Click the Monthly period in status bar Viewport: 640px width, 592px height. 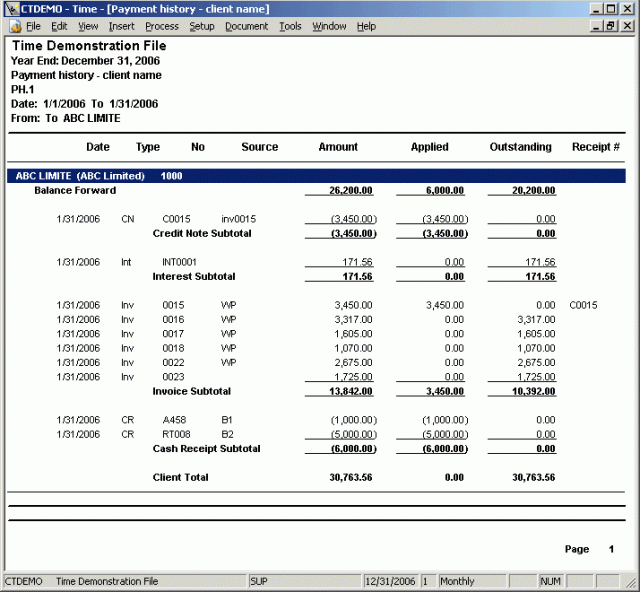point(457,581)
